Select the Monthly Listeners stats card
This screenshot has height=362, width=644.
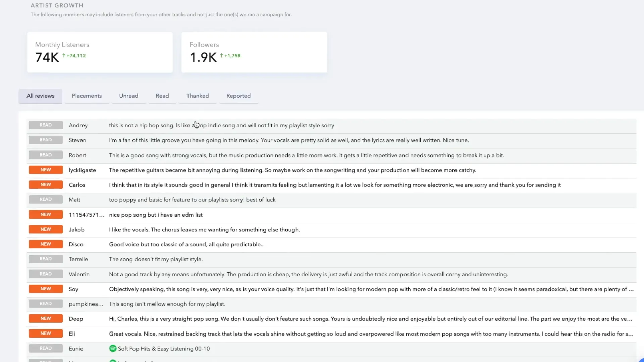click(100, 52)
